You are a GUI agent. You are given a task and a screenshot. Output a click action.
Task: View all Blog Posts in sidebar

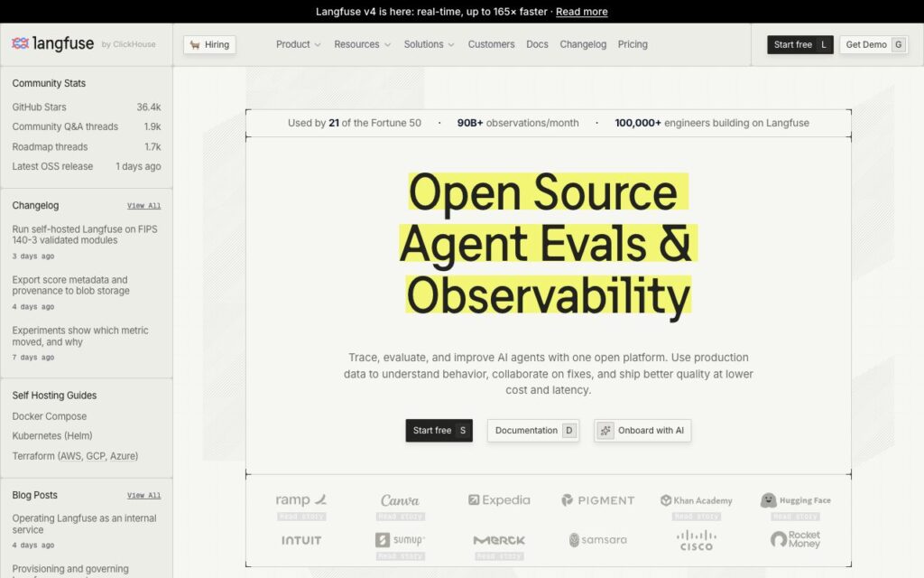(143, 496)
